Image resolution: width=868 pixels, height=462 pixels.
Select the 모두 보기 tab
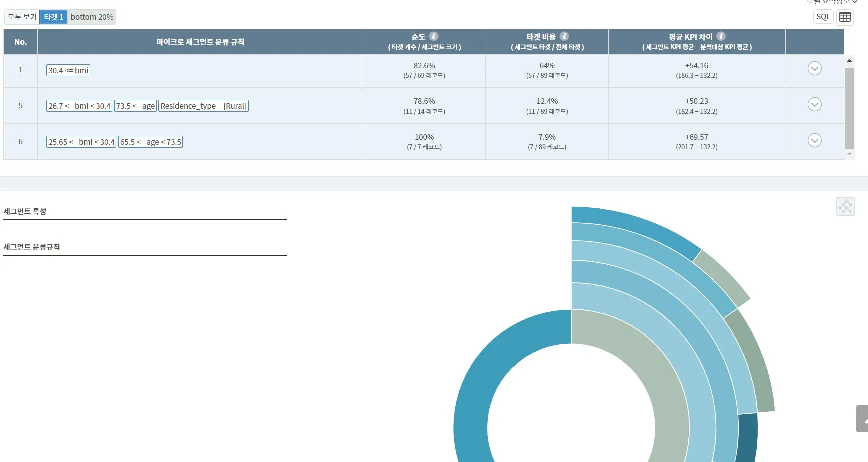point(22,17)
